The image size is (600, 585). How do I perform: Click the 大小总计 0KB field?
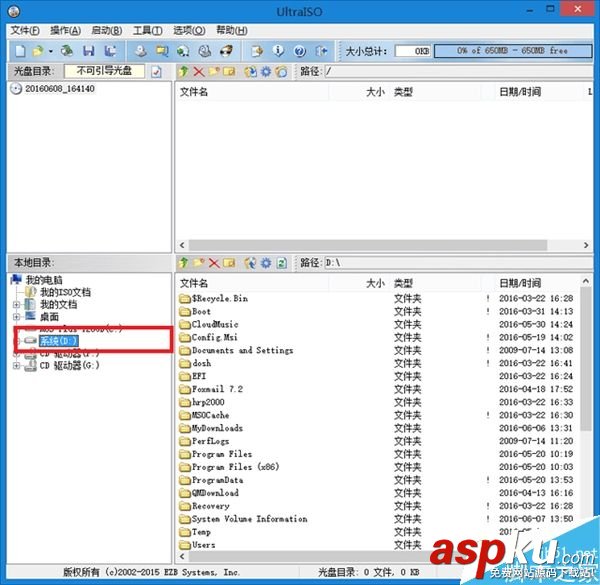(413, 51)
